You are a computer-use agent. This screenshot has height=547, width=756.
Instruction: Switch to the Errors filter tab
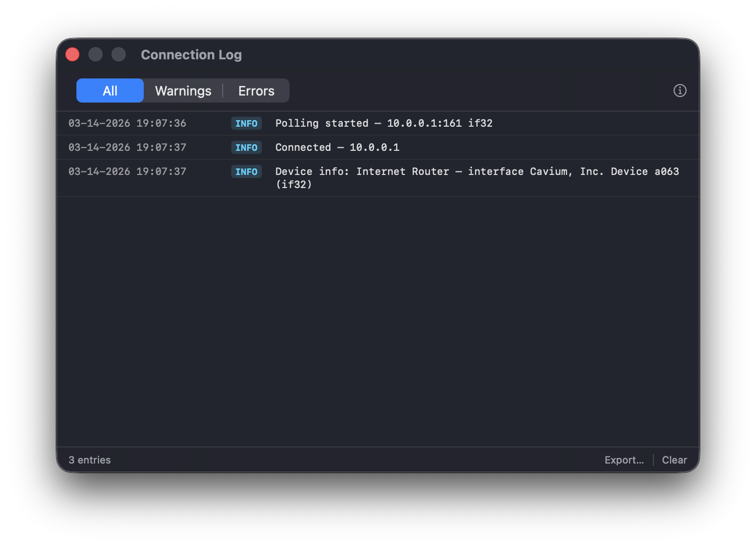[x=256, y=90]
